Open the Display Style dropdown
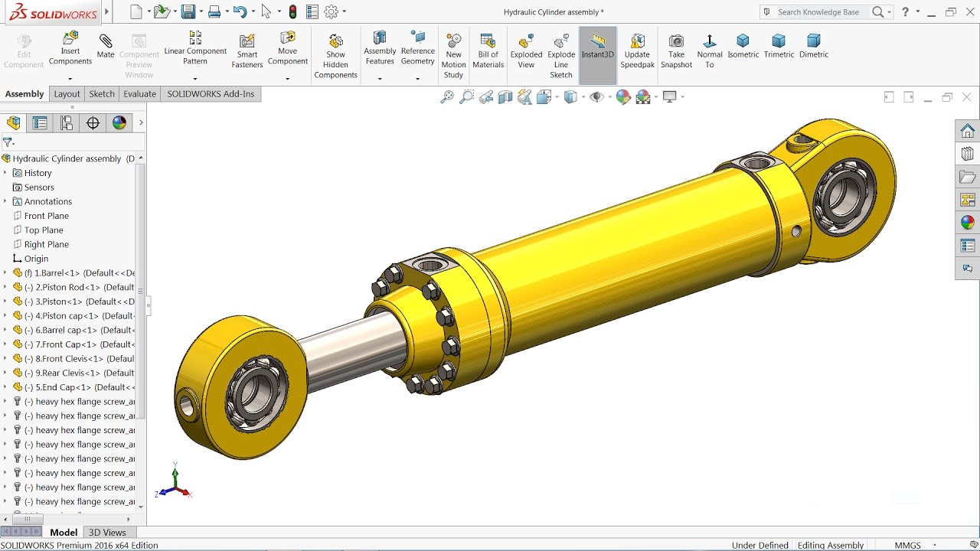This screenshot has height=551, width=980. tap(571, 96)
